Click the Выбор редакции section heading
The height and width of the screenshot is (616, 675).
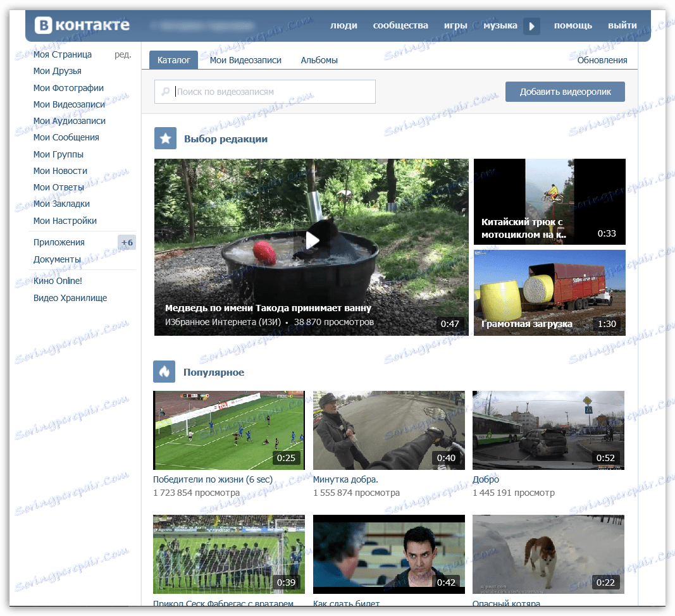[226, 139]
